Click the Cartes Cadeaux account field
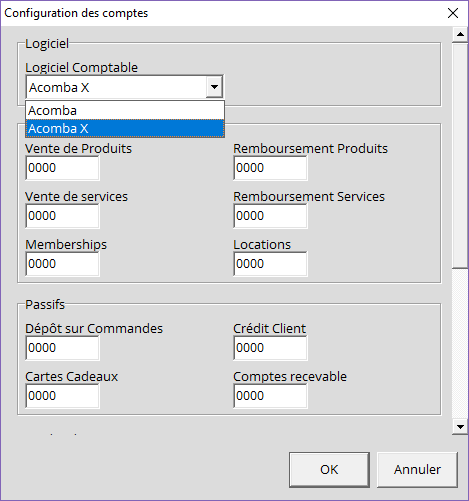469x501 pixels. coord(62,396)
